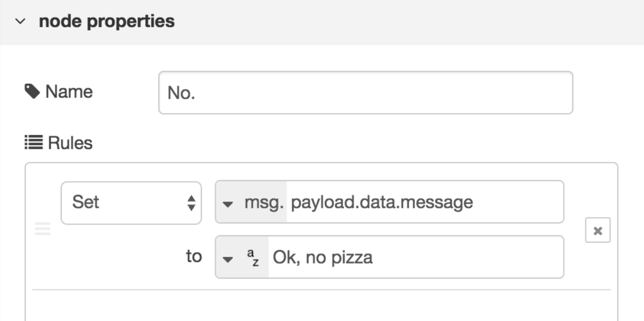This screenshot has width=644, height=321.
Task: Open the msg. property type dropdown arrow
Action: coord(228,204)
